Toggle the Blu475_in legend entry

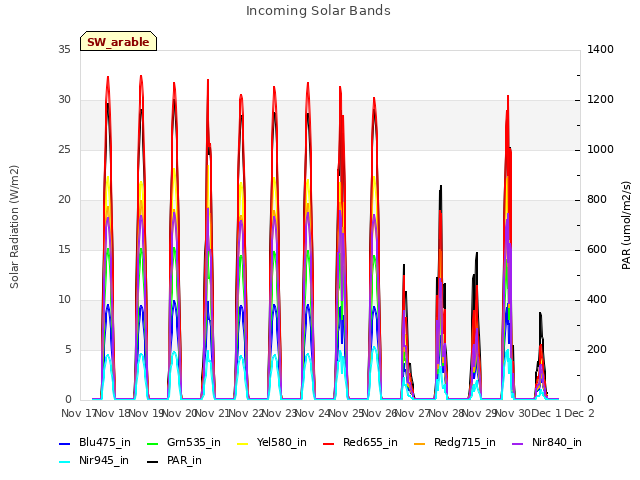click(95, 442)
